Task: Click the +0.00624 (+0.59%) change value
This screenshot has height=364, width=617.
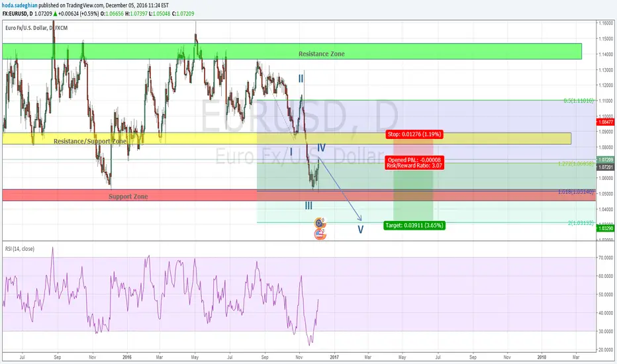Action: (78, 13)
